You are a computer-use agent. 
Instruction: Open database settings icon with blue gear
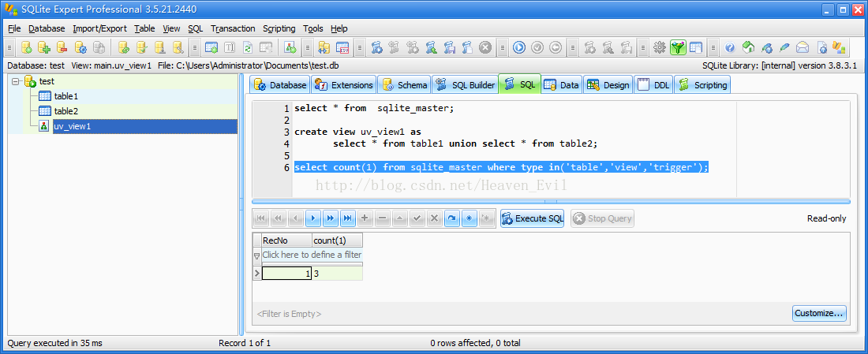(x=80, y=47)
